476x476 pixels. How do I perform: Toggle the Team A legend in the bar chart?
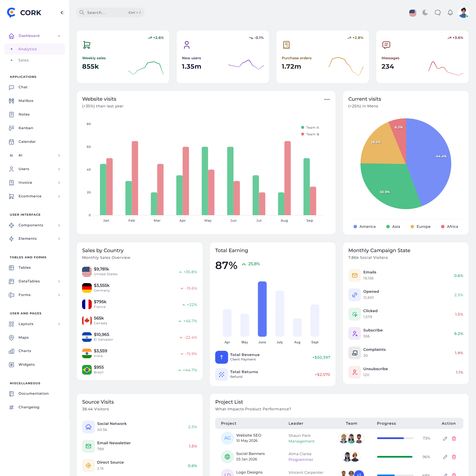[310, 127]
